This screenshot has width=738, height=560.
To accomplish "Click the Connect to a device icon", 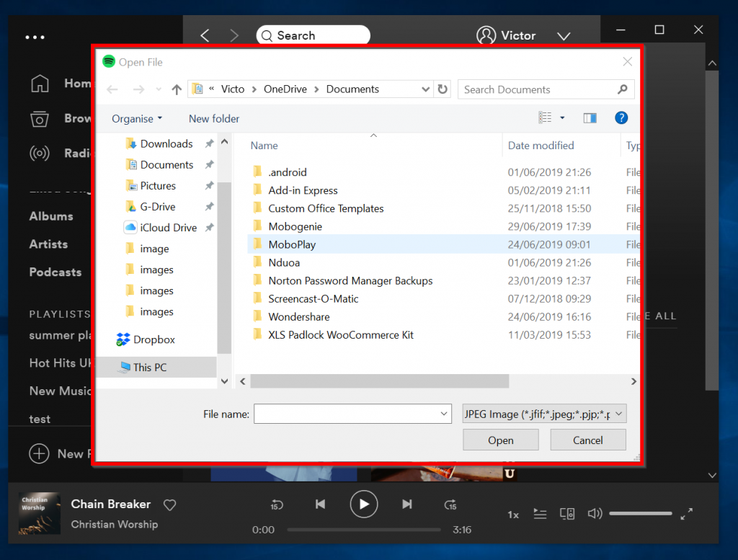I will (x=567, y=513).
